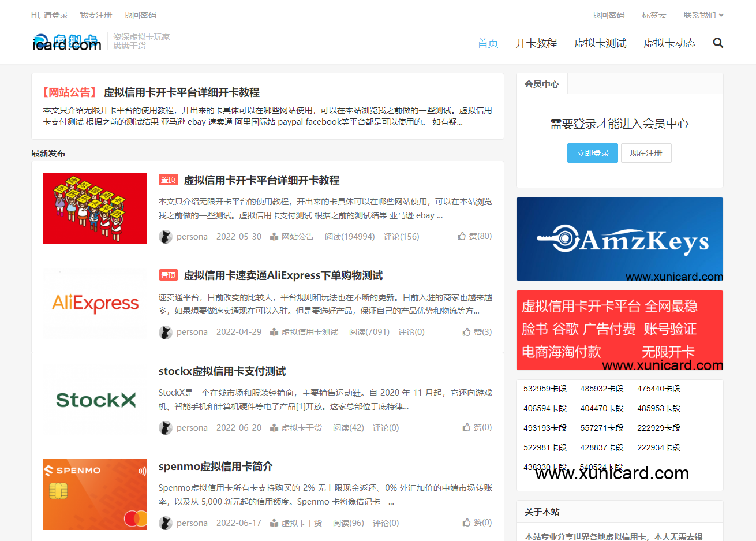Click 428837卡段 card segment

[602, 447]
